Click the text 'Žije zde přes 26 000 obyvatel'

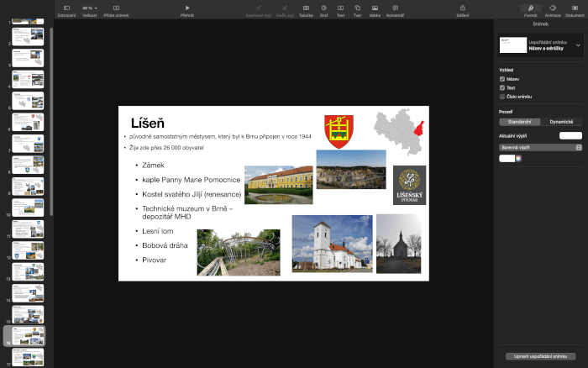[x=166, y=148]
